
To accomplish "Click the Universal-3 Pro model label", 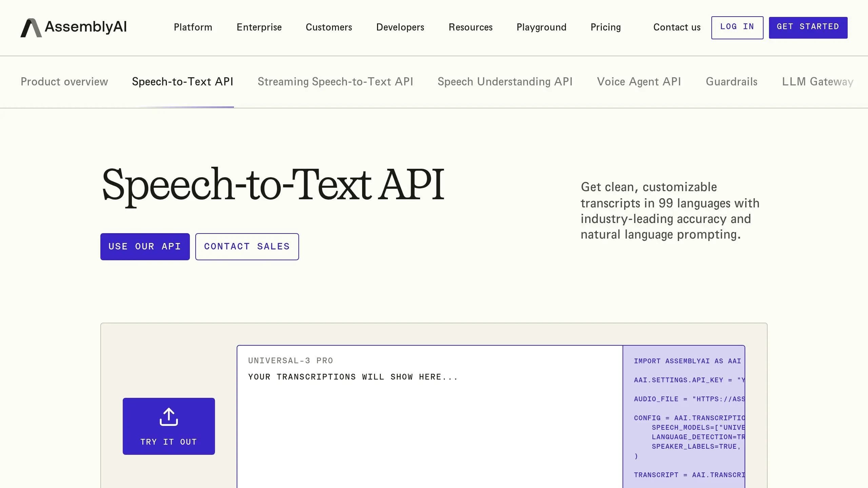I will (x=291, y=361).
